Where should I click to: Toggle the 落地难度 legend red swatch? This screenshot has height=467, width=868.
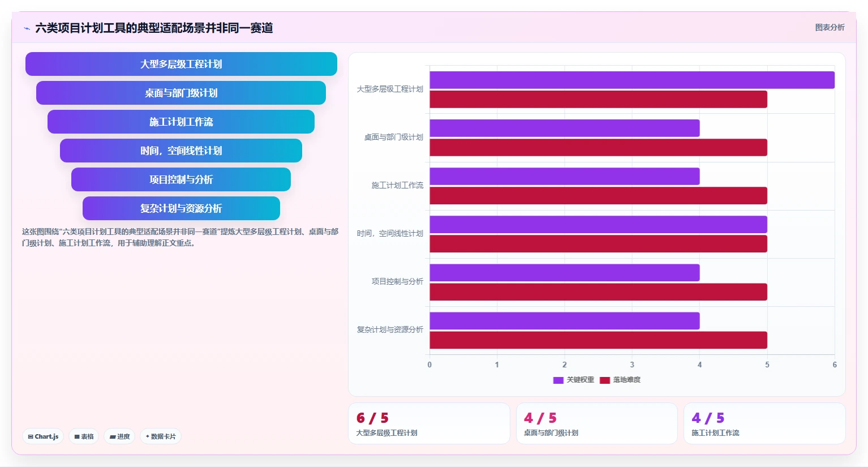coord(605,380)
